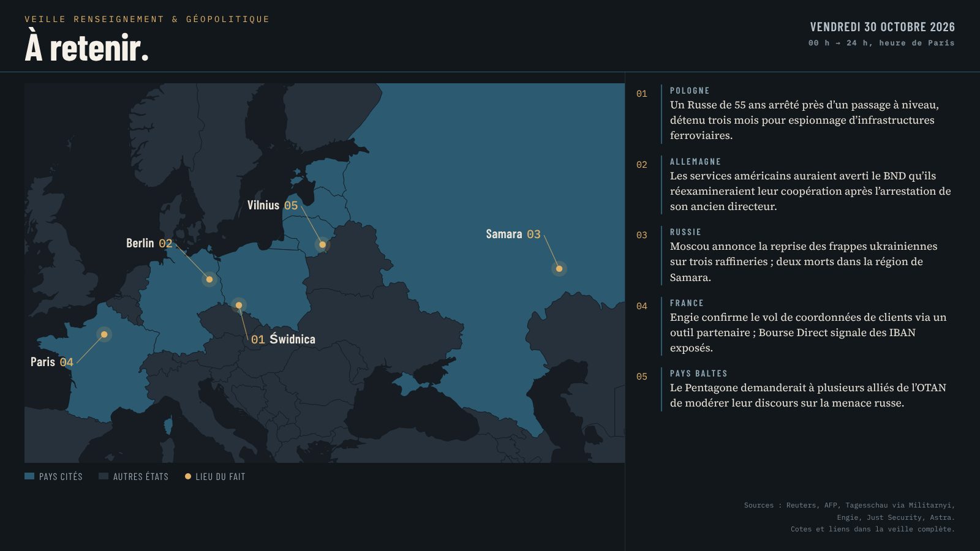Select the Paris marker dot on the map
Image resolution: width=980 pixels, height=551 pixels.
point(104,334)
